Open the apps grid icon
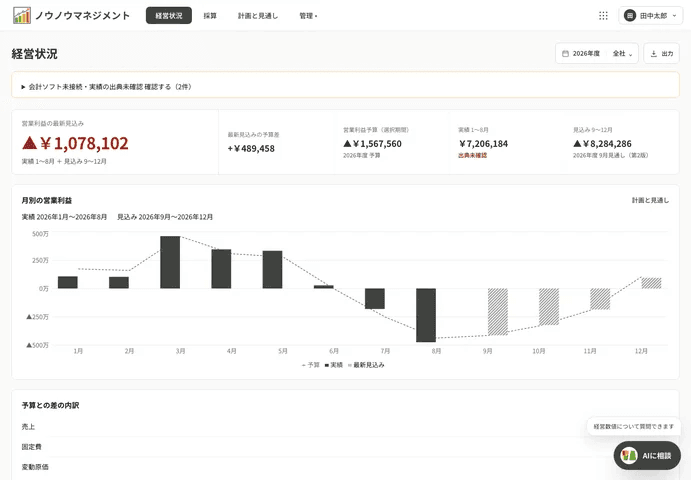 (603, 16)
